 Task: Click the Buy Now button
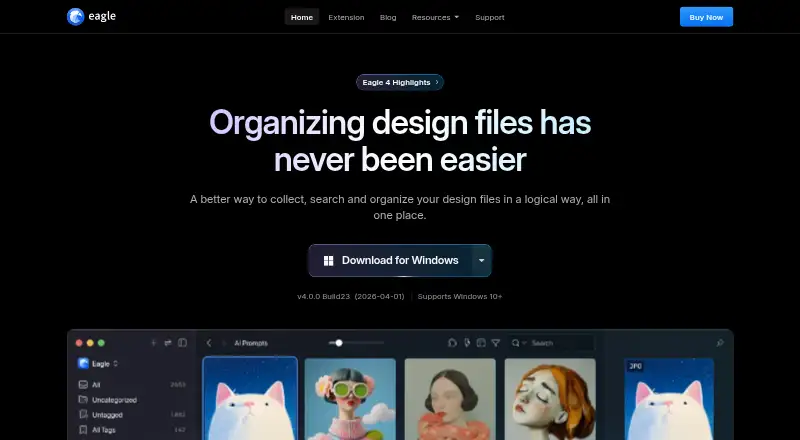coord(706,17)
